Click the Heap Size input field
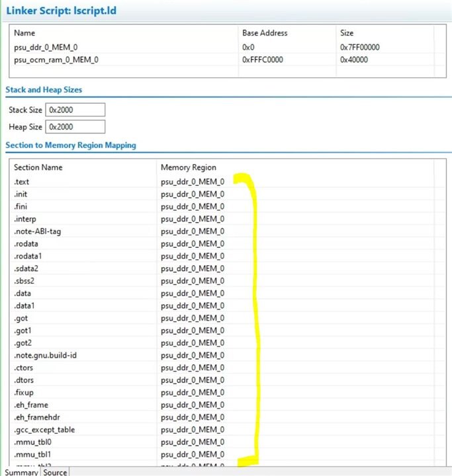 click(75, 126)
